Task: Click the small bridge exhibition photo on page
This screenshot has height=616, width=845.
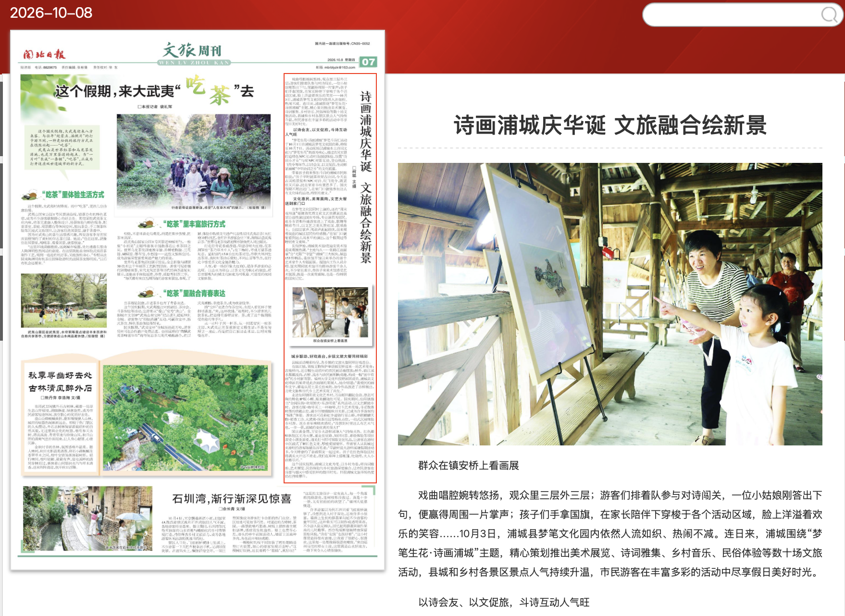Action: (x=330, y=312)
